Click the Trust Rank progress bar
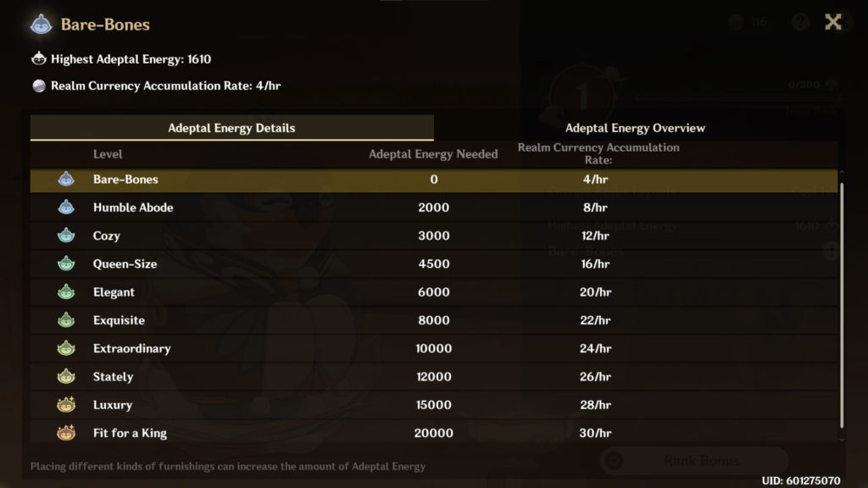Viewport: 868px width, 488px height. tap(729, 97)
